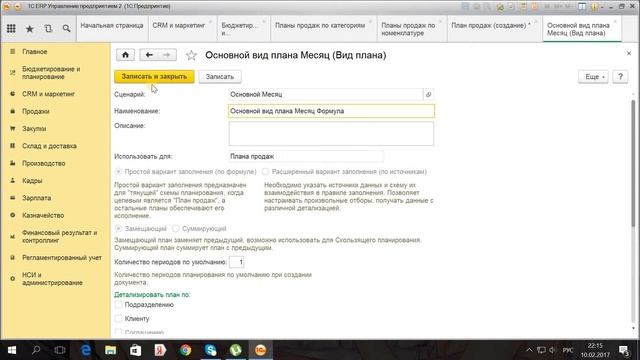Open Task View on the taskbar
Viewport: 640px width, 360px height.
60,350
